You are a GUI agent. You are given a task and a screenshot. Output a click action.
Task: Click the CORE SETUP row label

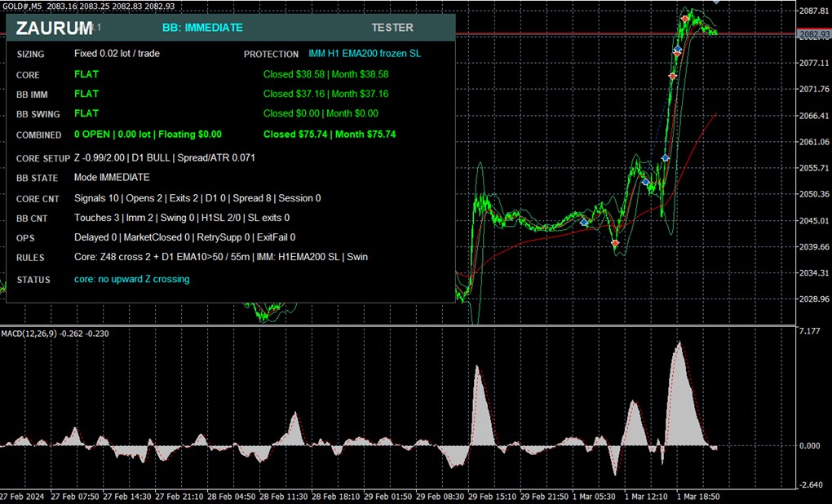pyautogui.click(x=43, y=159)
